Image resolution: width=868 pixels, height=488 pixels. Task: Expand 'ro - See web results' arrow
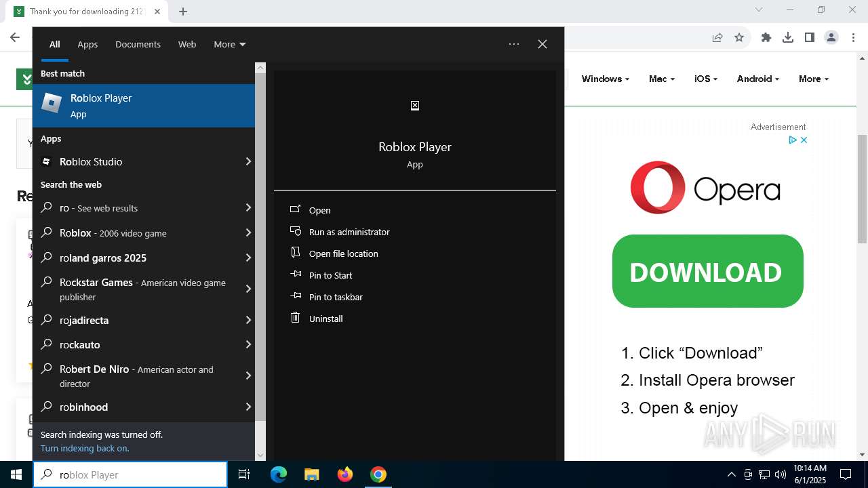click(x=248, y=207)
